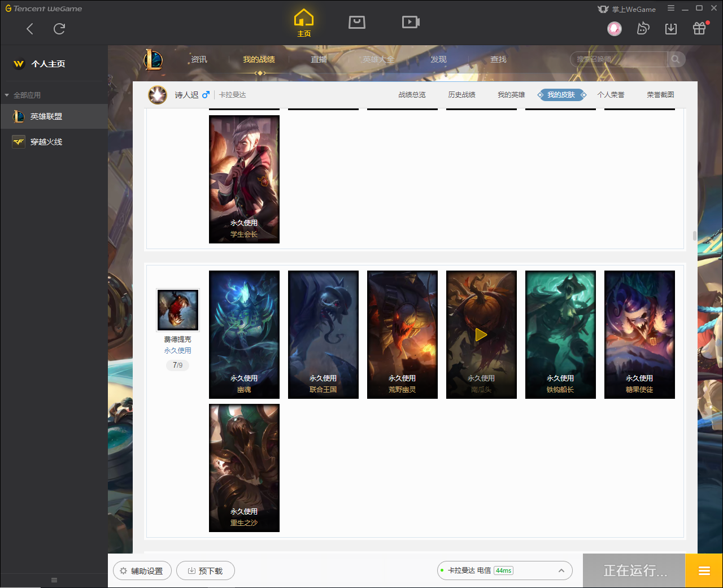Click the summoner name 诗人迟

[186, 95]
